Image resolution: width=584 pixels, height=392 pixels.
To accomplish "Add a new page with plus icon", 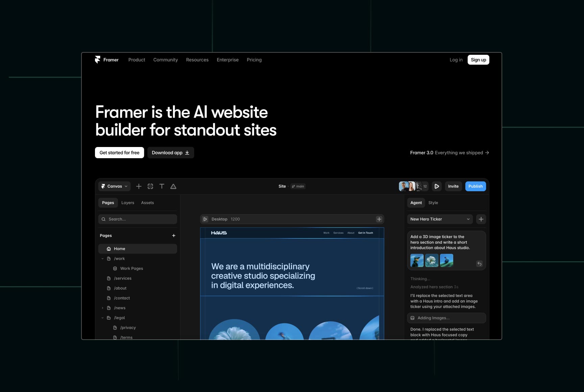I will point(174,236).
